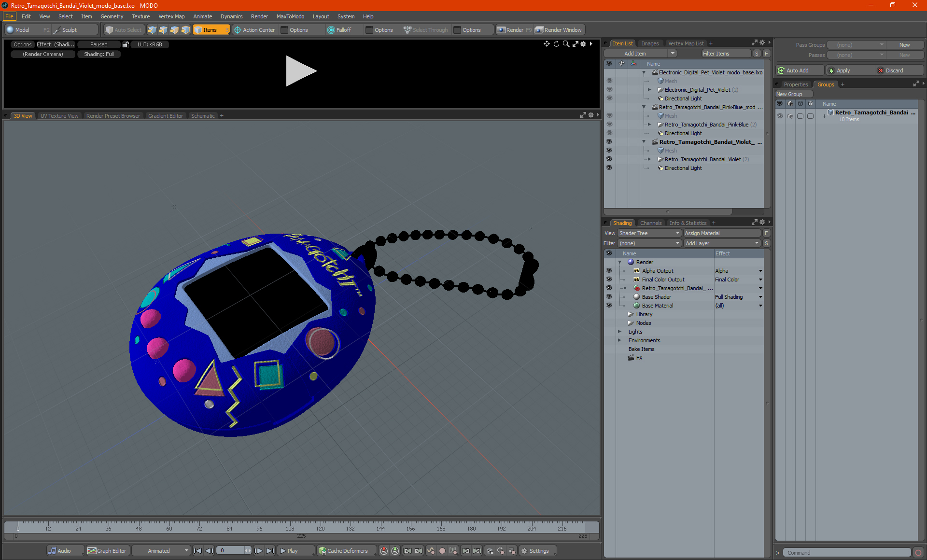Select Vertices selection mode icon
The image size is (927, 560).
point(153,30)
